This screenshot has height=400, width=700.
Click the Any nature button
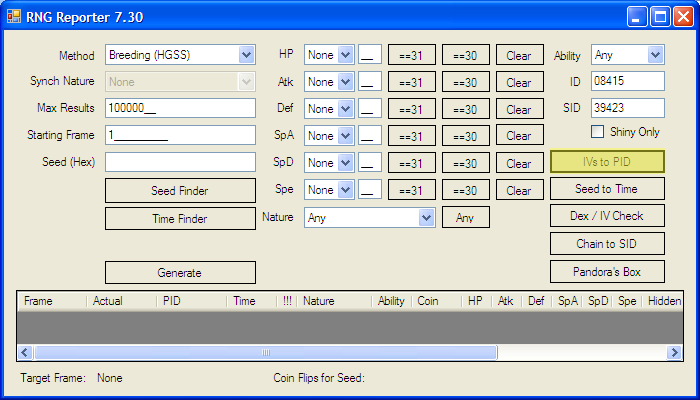[465, 217]
